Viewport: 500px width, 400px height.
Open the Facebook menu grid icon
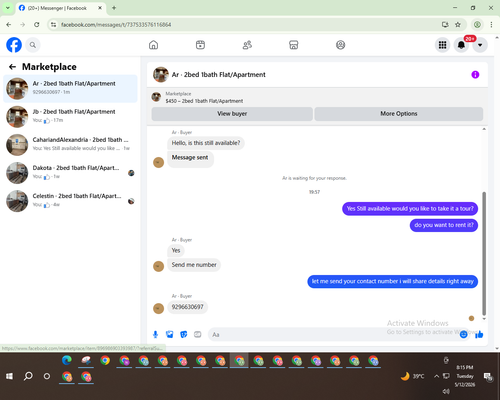coord(442,45)
